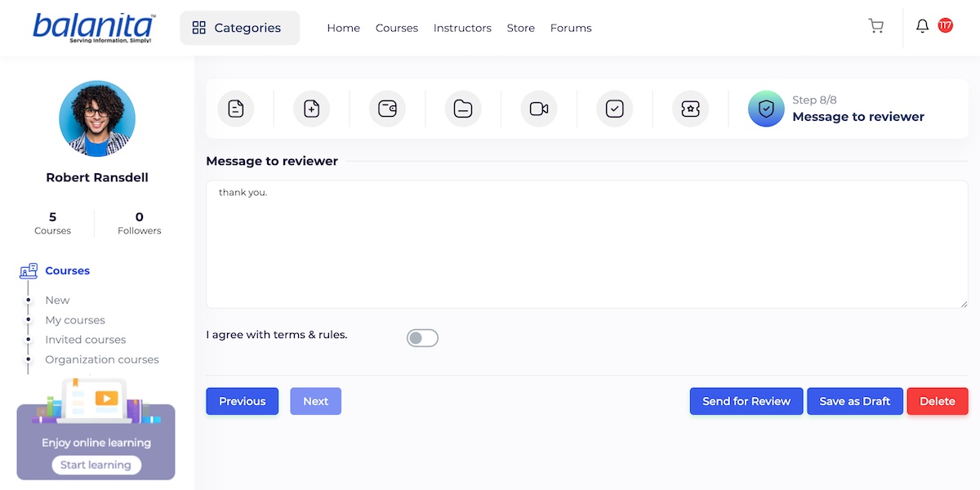
Task: Open the checkmark square step icon
Action: pyautogui.click(x=615, y=109)
